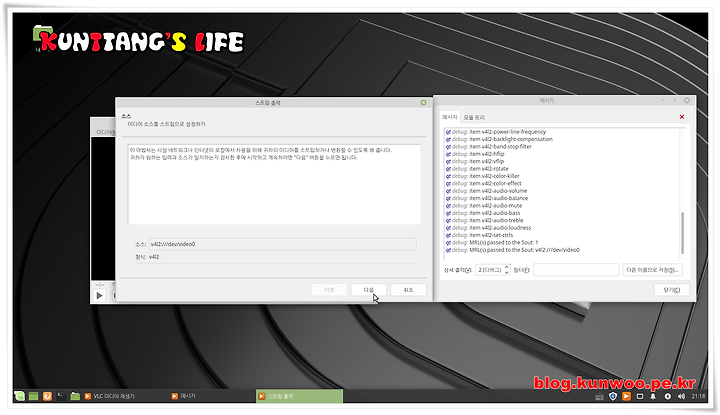This screenshot has width=720, height=415.
Task: Select last log line ending v4l2:///dev/video0
Action: pyautogui.click(x=513, y=250)
